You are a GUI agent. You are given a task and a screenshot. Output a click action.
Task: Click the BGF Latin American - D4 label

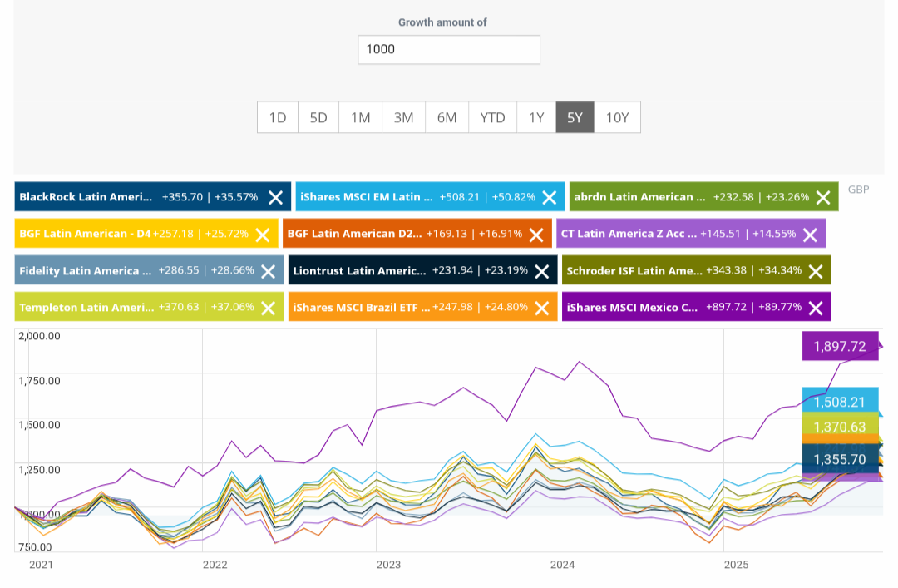coord(85,234)
